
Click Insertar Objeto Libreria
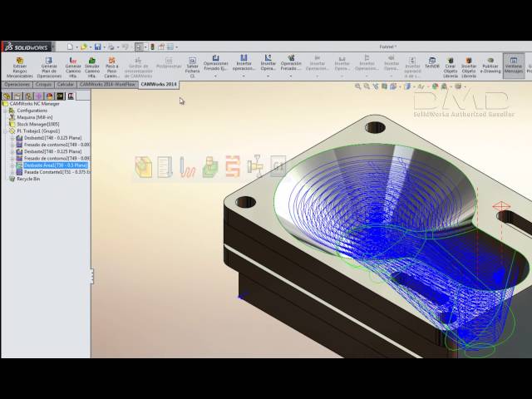(x=469, y=67)
